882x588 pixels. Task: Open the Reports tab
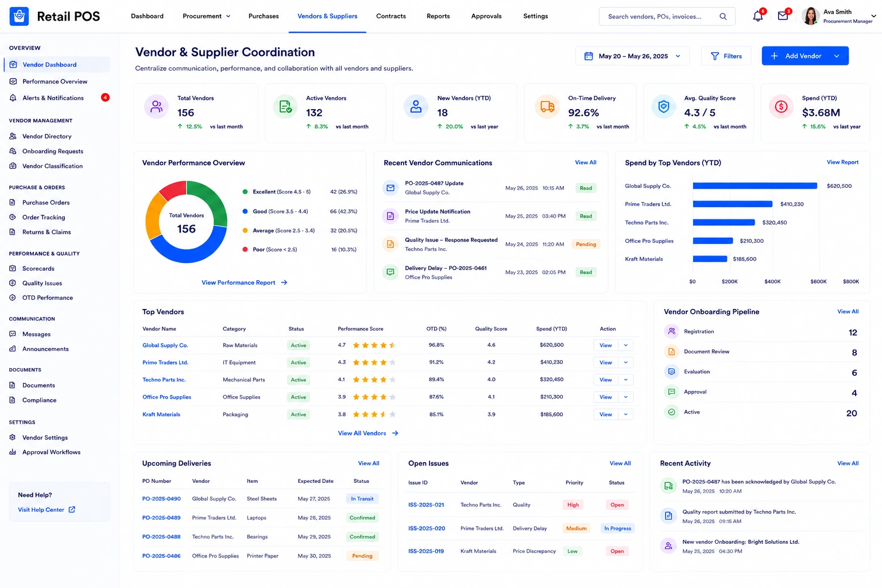click(x=438, y=16)
